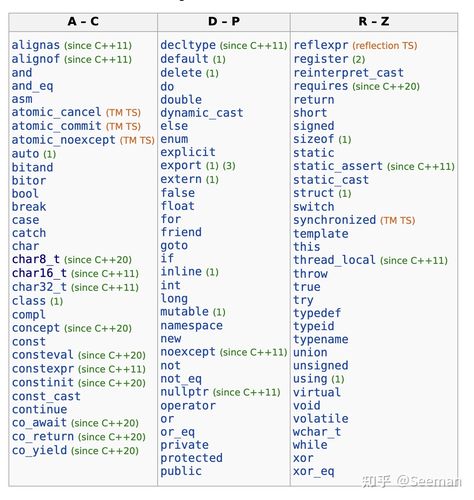Open the dynamic_cast keyword link

pos(202,113)
